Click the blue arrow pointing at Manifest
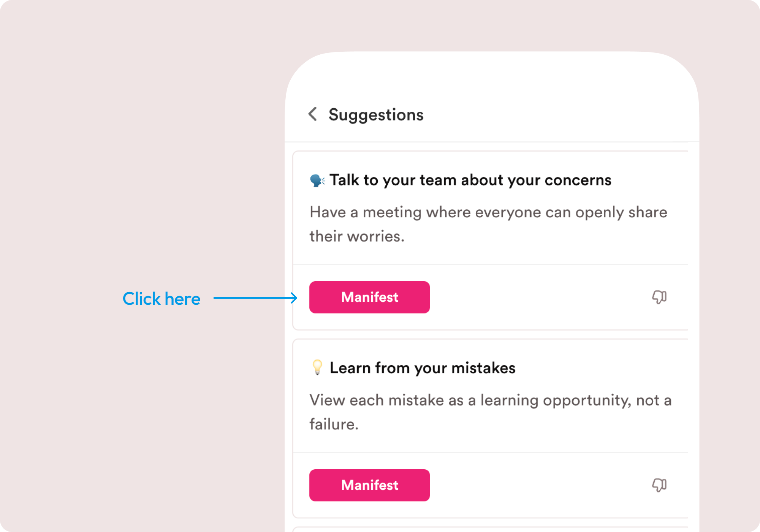 point(255,298)
